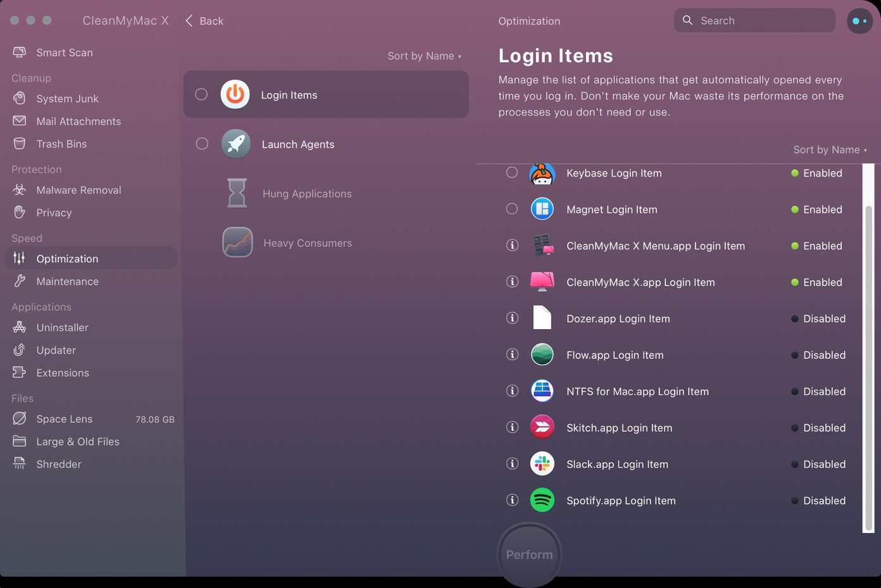Select the Launch Agents category checkbox
Screen dimensions: 881x588
[x=202, y=144]
